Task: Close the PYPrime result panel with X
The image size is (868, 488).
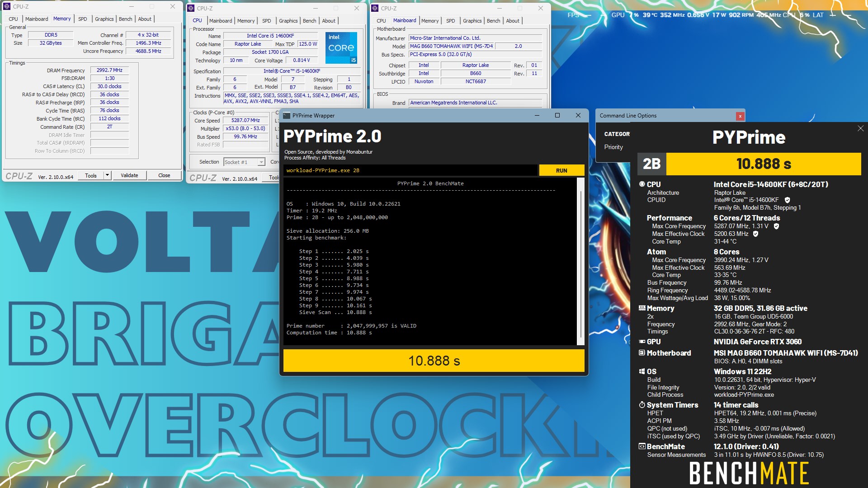Action: coord(860,129)
